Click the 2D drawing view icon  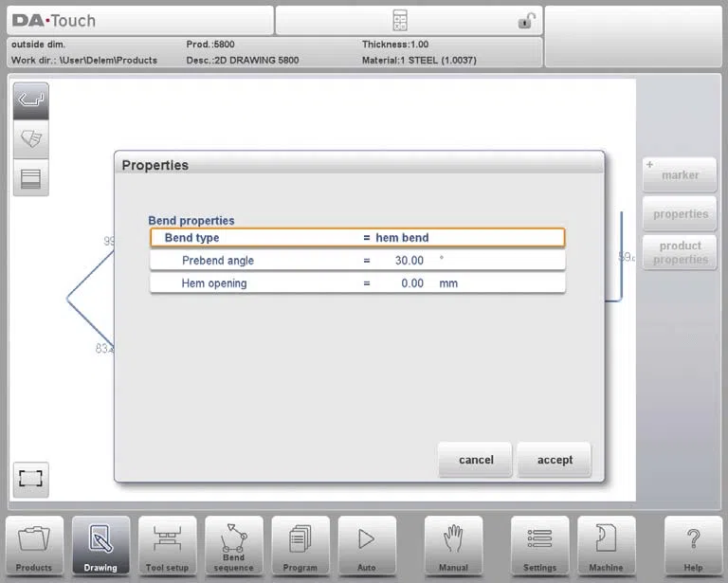[31, 101]
